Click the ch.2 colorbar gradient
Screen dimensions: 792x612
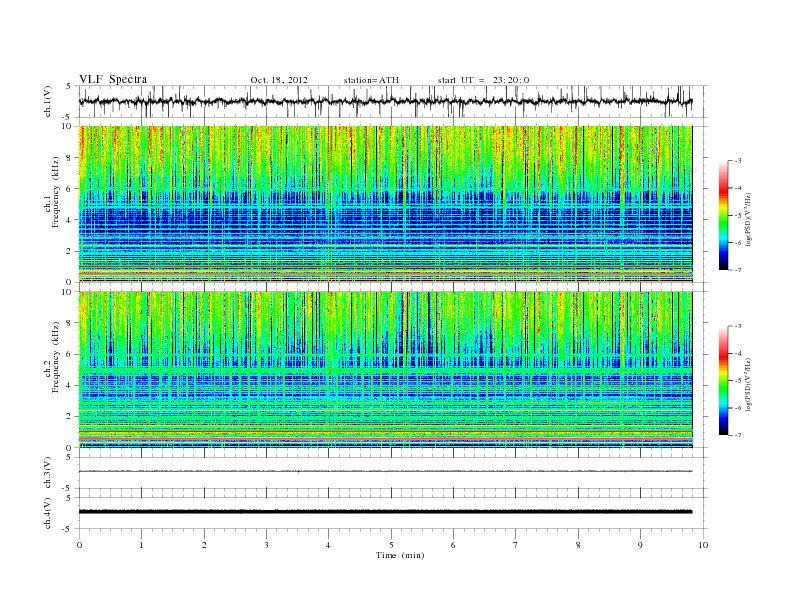coord(723,381)
